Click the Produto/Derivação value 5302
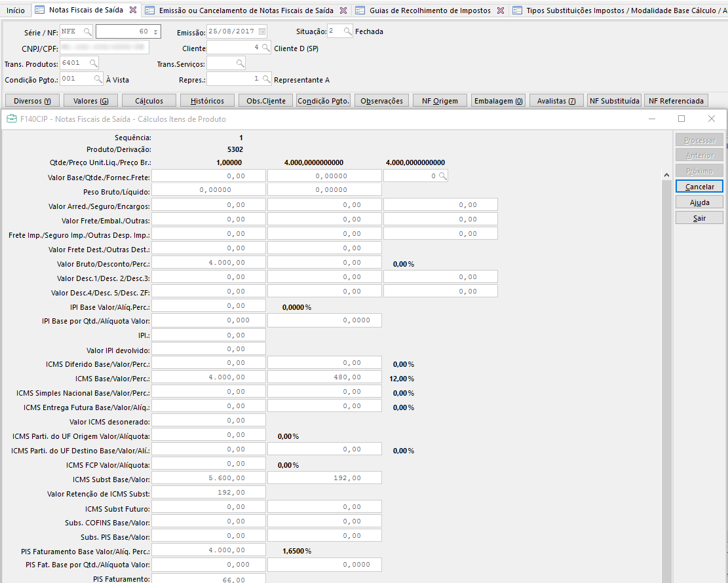 [235, 149]
